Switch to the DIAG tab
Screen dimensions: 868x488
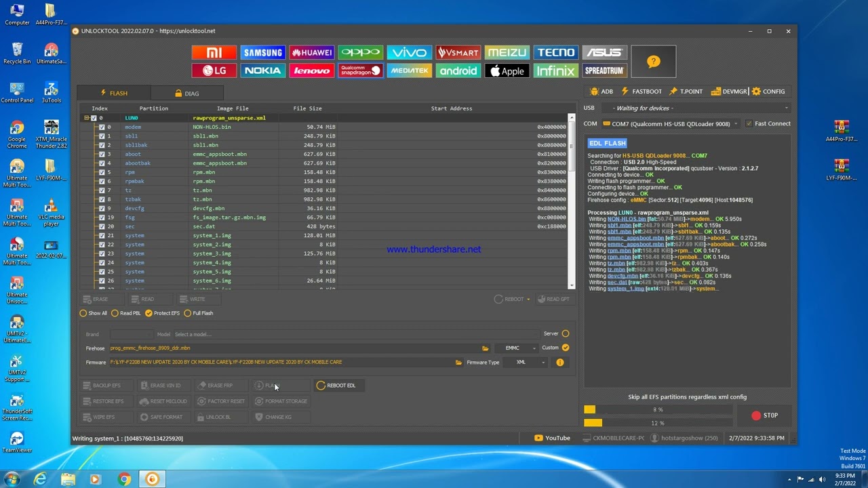(187, 94)
